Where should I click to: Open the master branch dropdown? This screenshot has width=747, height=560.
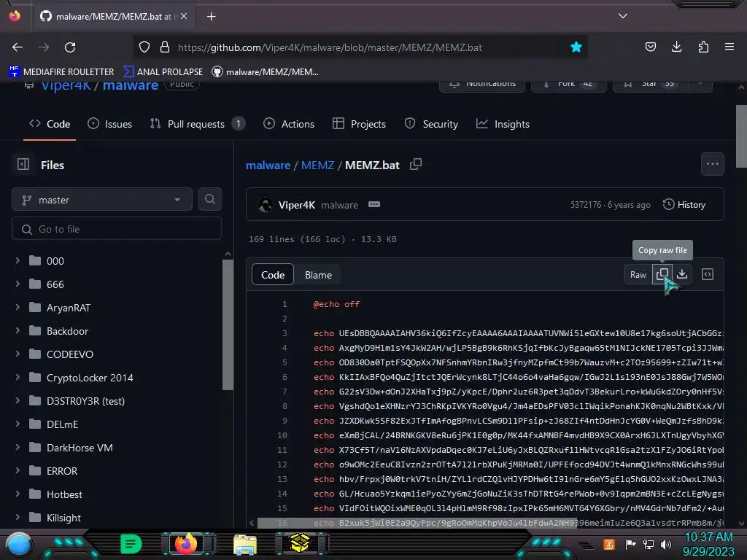102,200
